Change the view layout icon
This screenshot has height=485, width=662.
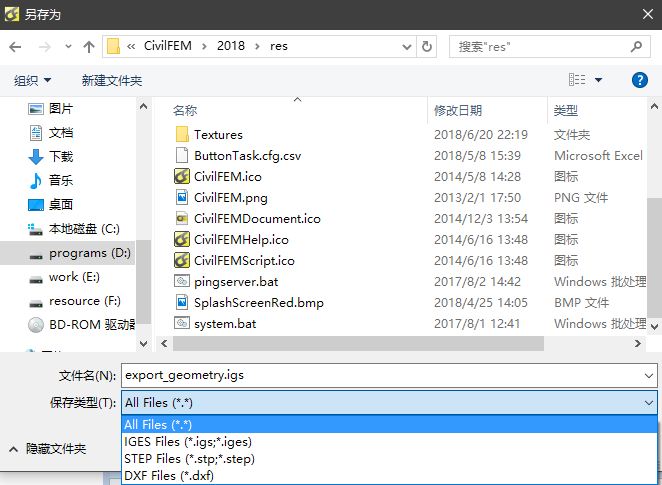577,79
